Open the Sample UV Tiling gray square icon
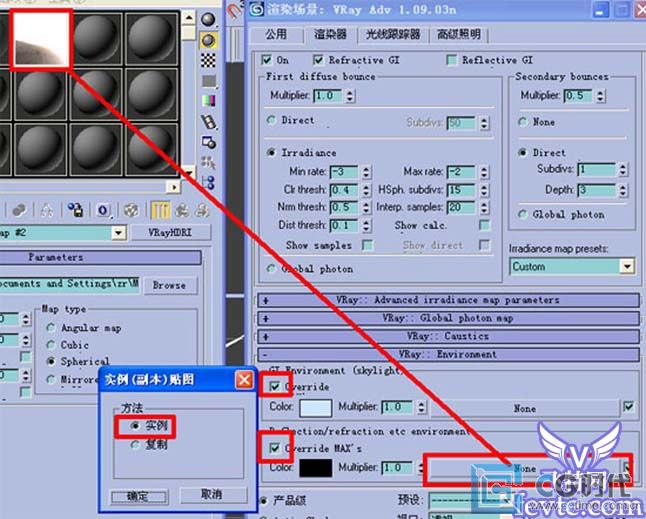 tap(208, 81)
